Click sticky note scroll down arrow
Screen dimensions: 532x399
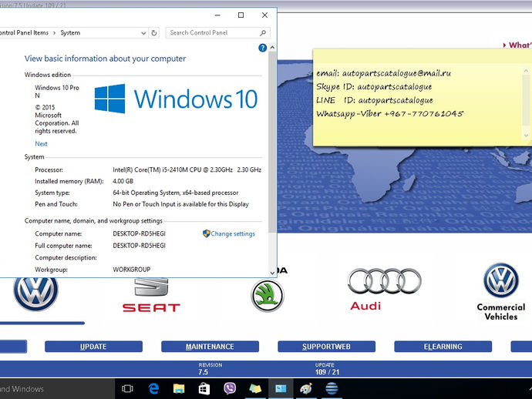point(526,136)
